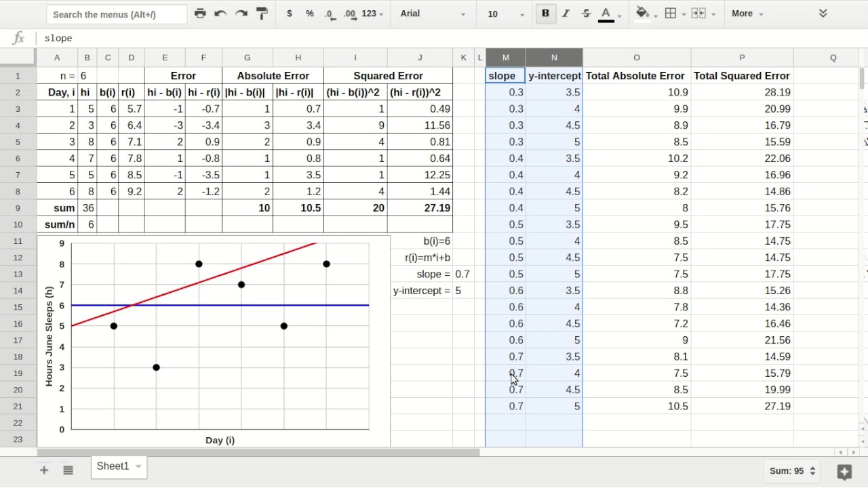Open the all sheets list
The height and width of the screenshot is (488, 868).
coord(68,470)
